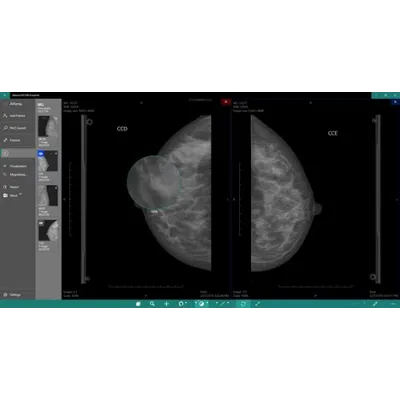Toggle the highlighted sync icon in toolbar
Image resolution: width=400 pixels, height=400 pixels.
243,304
